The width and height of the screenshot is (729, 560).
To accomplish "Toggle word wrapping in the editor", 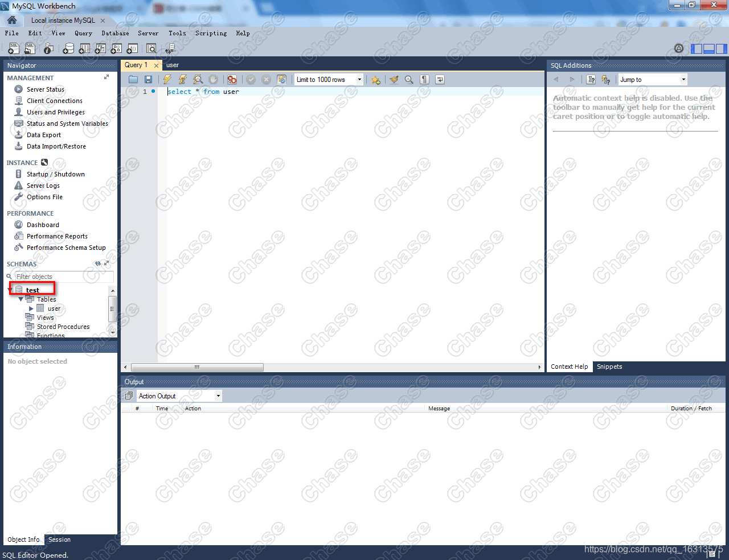I will [x=440, y=80].
